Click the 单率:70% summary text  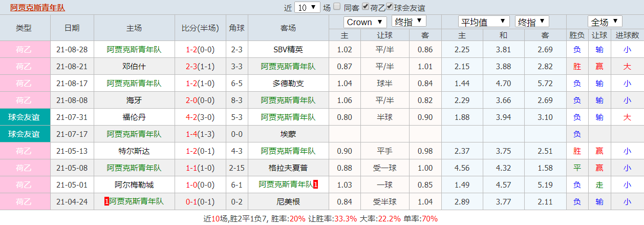coord(420,219)
